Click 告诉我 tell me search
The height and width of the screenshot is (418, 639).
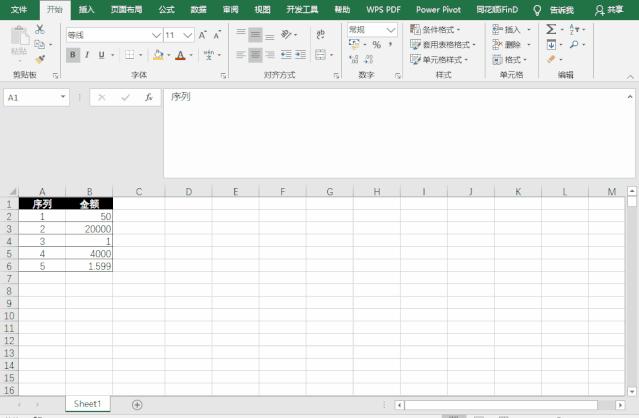pyautogui.click(x=562, y=10)
